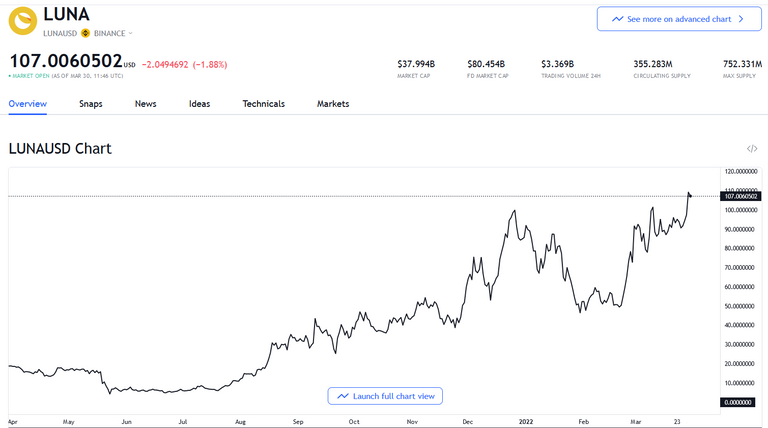
Task: Click the chart icon in advanced chart button
Action: pyautogui.click(x=618, y=19)
